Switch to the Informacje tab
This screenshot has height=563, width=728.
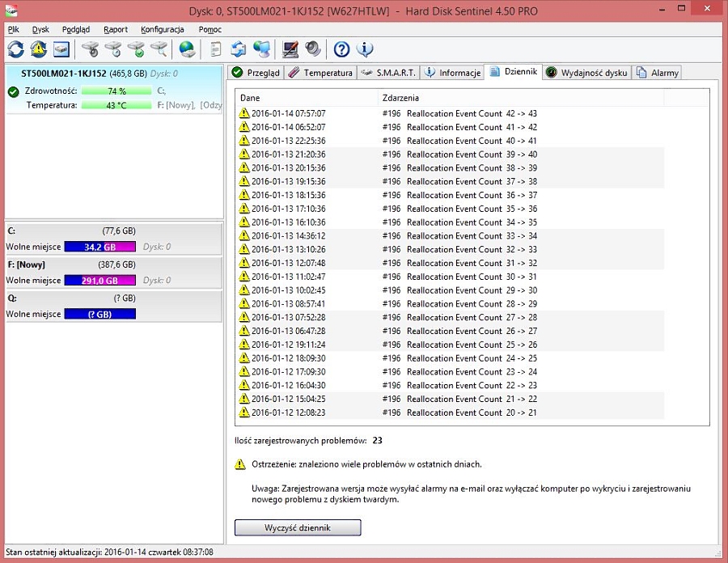(x=453, y=73)
